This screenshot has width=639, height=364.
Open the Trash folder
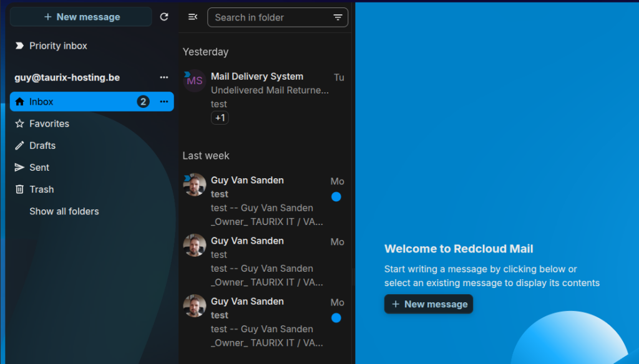coord(42,189)
